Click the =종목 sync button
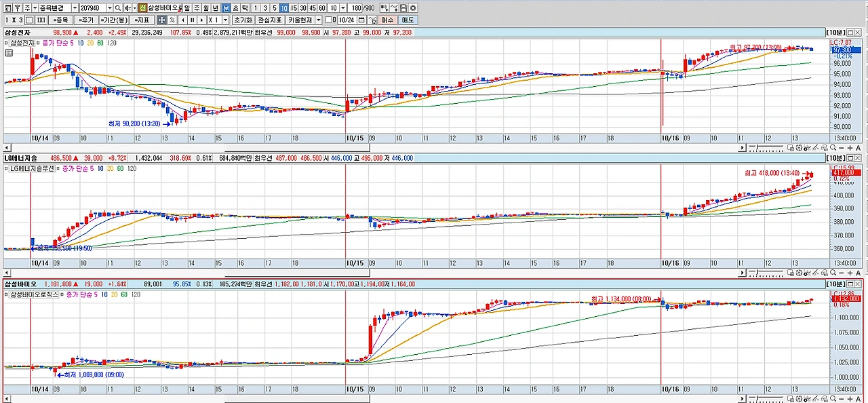The image size is (868, 403). click(x=61, y=20)
